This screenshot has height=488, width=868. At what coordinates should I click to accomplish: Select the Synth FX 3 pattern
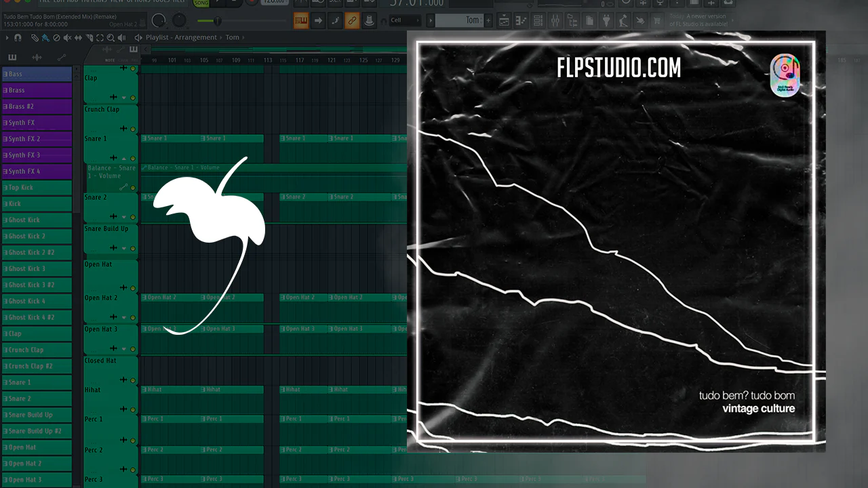pyautogui.click(x=37, y=155)
